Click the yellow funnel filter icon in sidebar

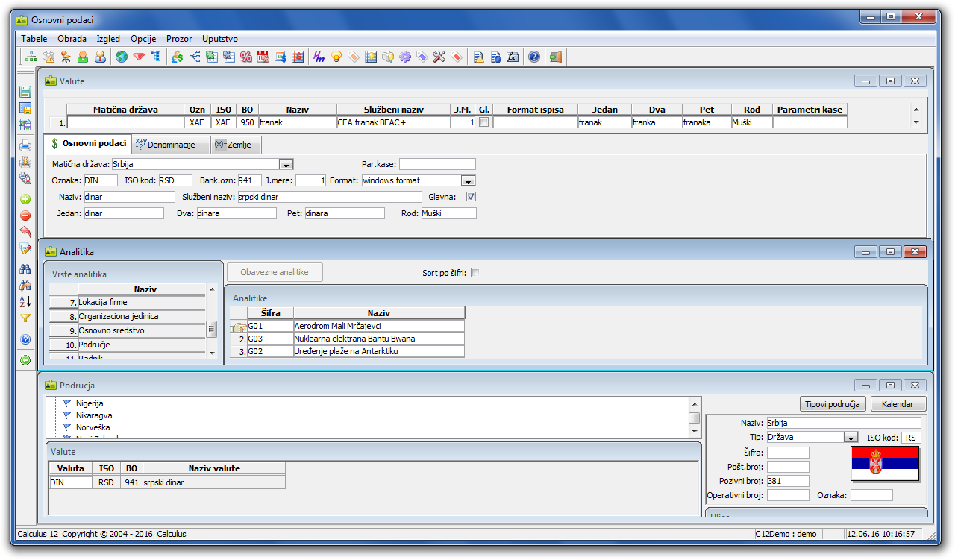tap(25, 318)
